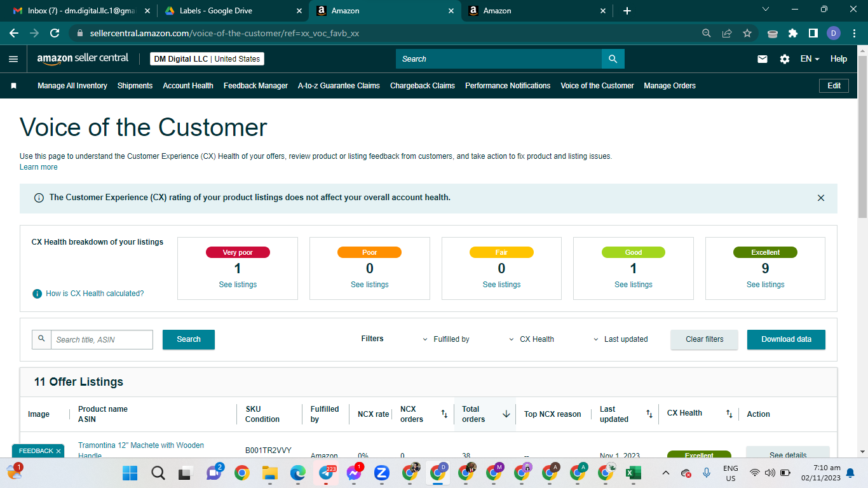
Task: Click the bookmark icon in favorites bar
Action: point(13,86)
